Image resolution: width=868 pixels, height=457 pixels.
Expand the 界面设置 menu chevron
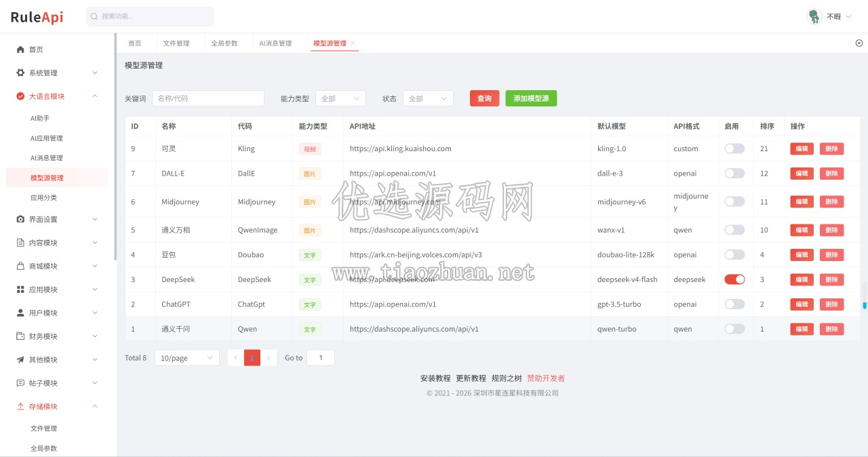[x=95, y=219]
